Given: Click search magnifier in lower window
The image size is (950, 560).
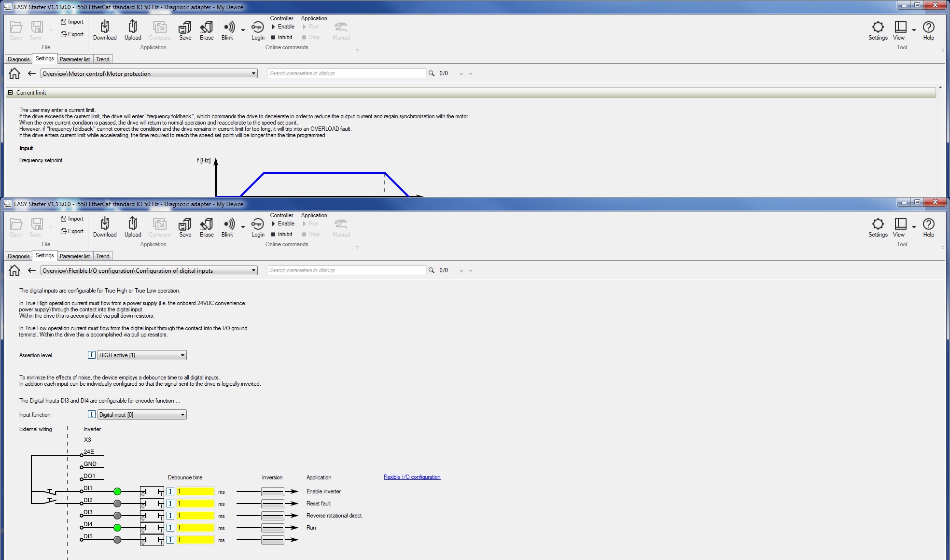Looking at the screenshot, I should click(x=432, y=270).
